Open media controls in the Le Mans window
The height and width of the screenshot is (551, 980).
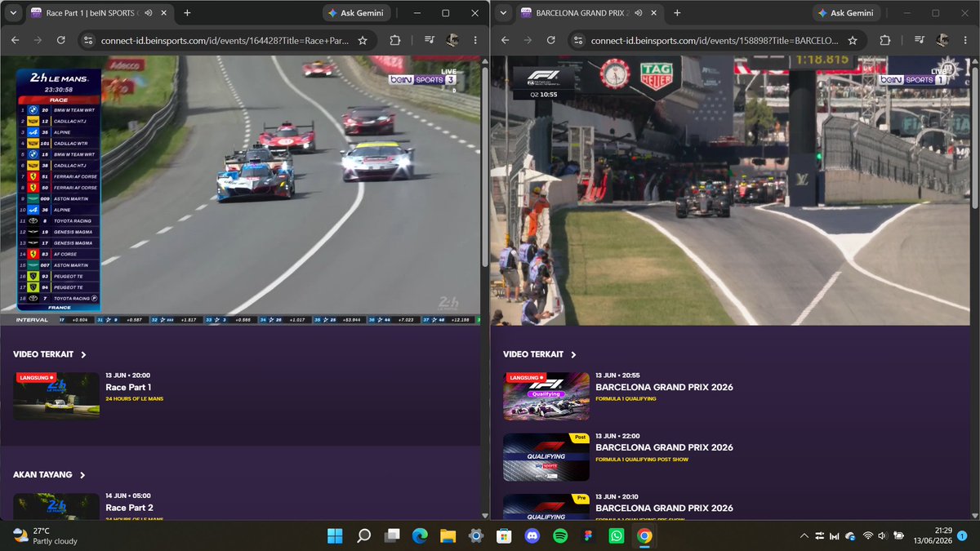430,40
